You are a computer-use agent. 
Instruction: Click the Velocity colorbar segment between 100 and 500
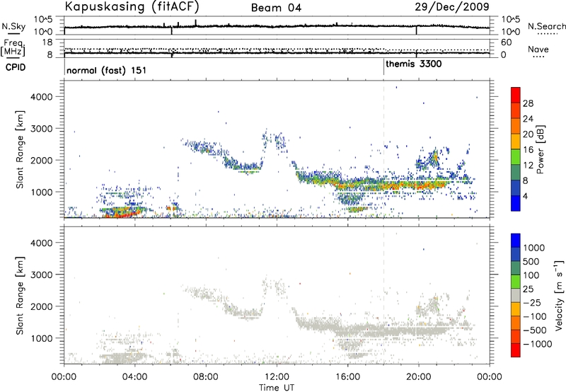516,268
